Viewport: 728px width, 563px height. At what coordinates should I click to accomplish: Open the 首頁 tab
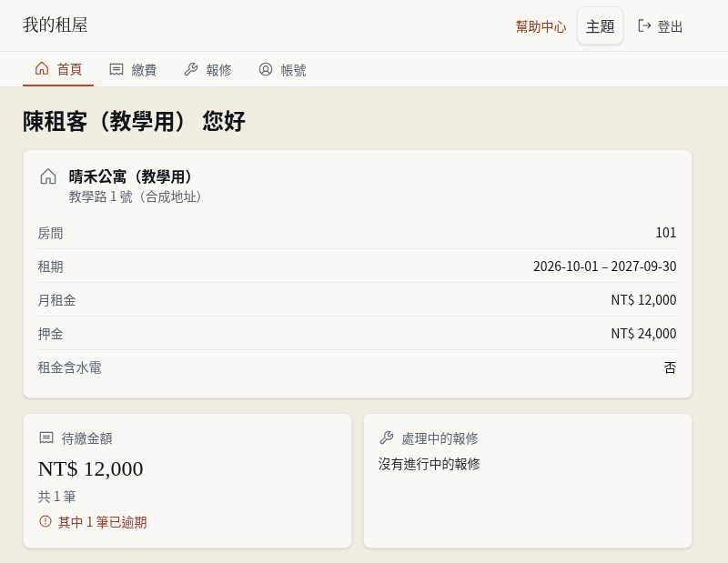(x=58, y=69)
